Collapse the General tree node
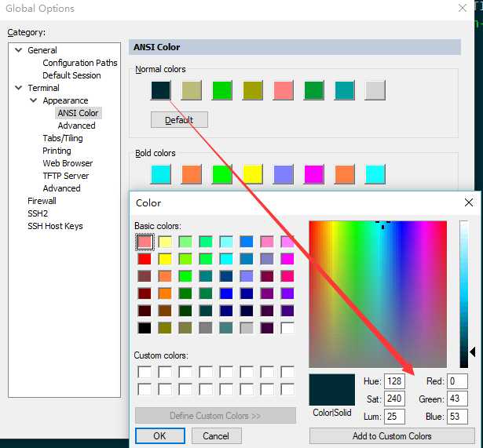 19,50
